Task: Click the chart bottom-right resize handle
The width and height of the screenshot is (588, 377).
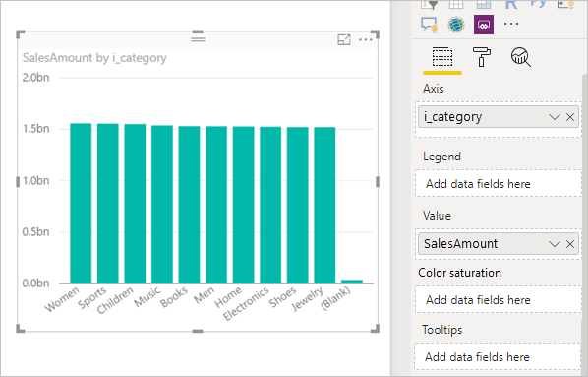Action: [x=375, y=329]
